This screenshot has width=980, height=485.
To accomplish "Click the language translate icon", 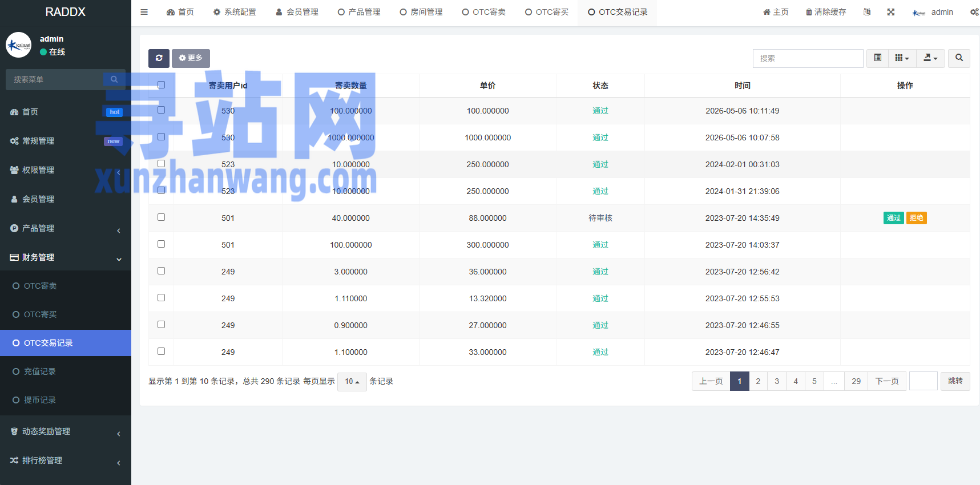I will click(x=867, y=12).
